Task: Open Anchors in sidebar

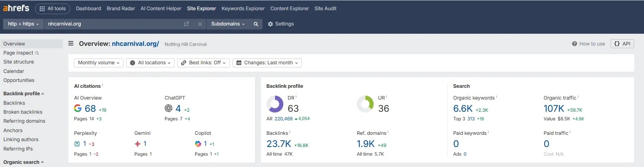Action: (13, 131)
